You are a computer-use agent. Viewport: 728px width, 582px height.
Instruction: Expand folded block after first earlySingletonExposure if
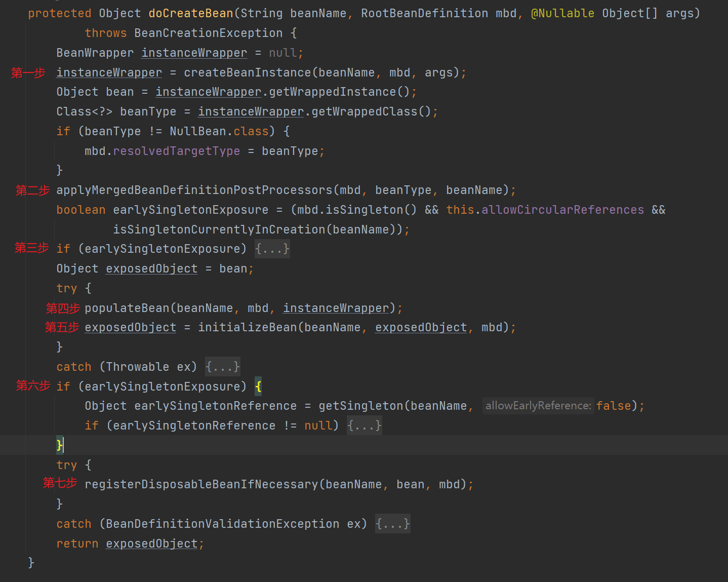272,249
